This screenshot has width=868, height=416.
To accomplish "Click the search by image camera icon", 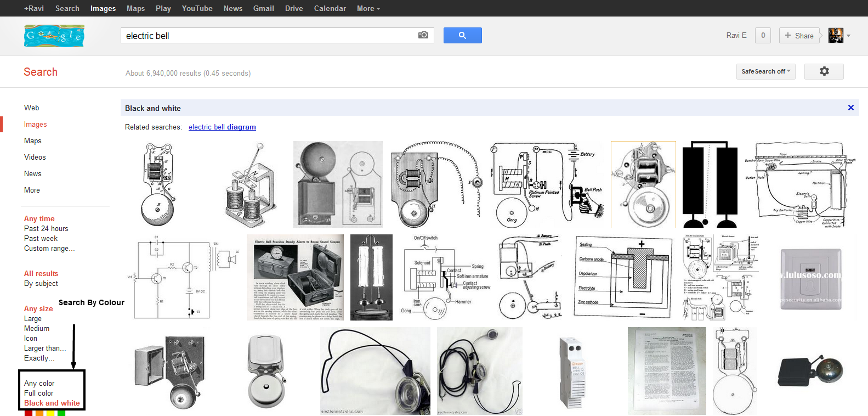I will pyautogui.click(x=423, y=35).
